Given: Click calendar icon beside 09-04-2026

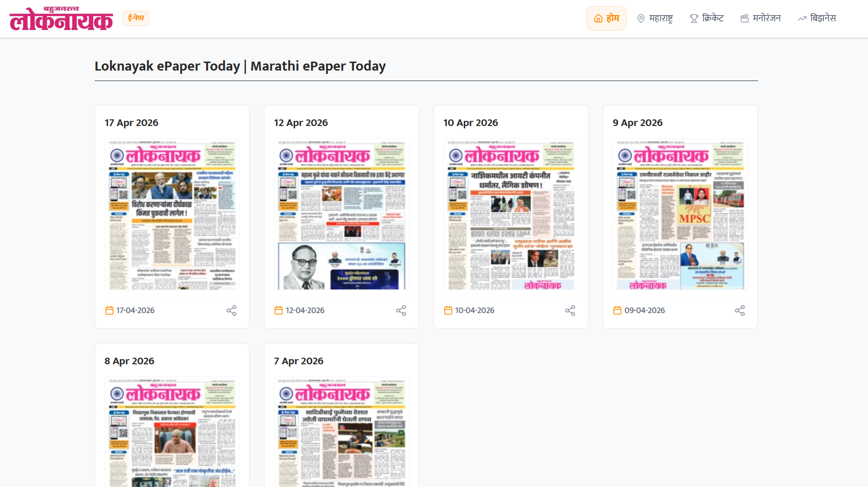Looking at the screenshot, I should pyautogui.click(x=617, y=310).
